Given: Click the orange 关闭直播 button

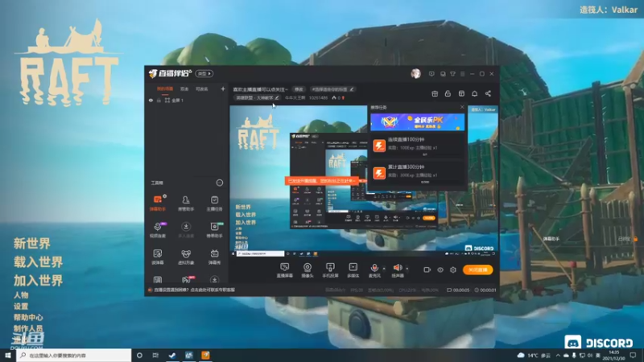Looking at the screenshot, I should click(477, 269).
